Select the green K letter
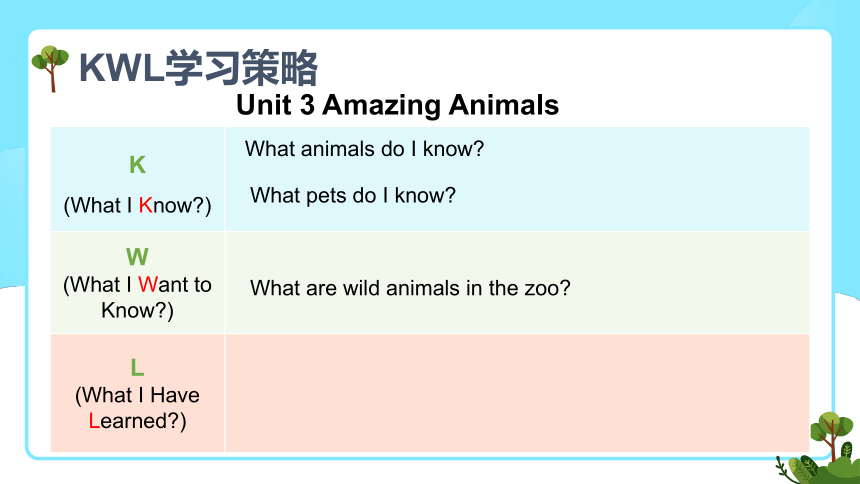This screenshot has width=860, height=484. pos(137,165)
